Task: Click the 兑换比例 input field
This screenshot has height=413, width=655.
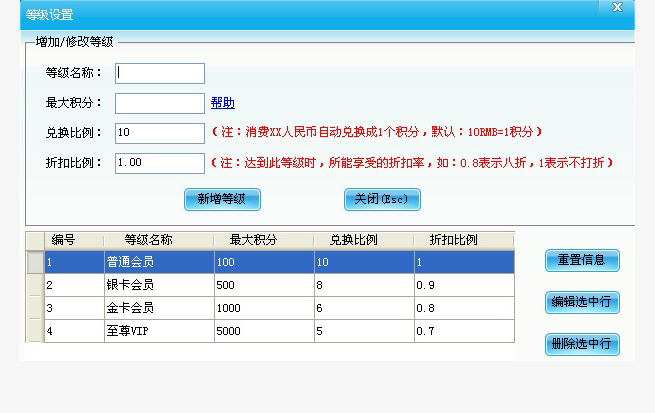Action: coord(160,132)
